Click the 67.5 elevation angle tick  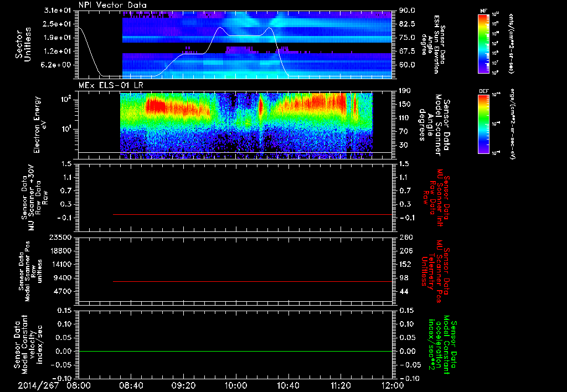click(407, 51)
